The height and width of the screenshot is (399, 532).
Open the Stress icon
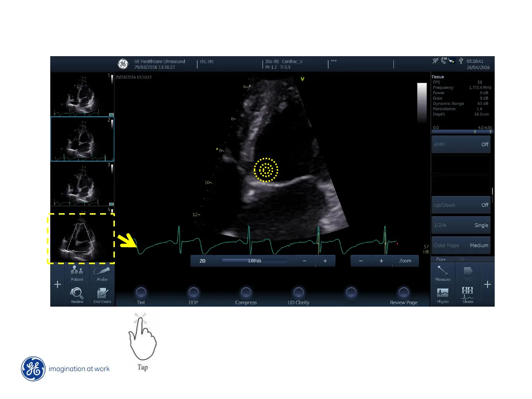point(467,295)
